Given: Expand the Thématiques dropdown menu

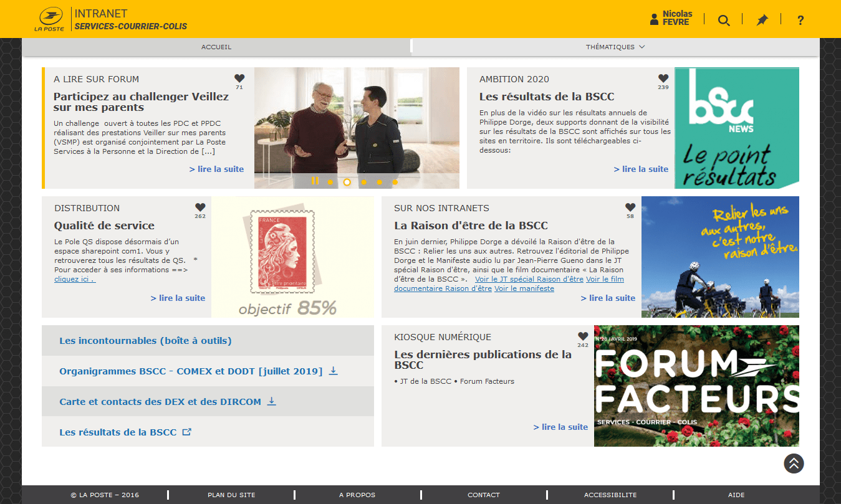Looking at the screenshot, I should click(615, 47).
